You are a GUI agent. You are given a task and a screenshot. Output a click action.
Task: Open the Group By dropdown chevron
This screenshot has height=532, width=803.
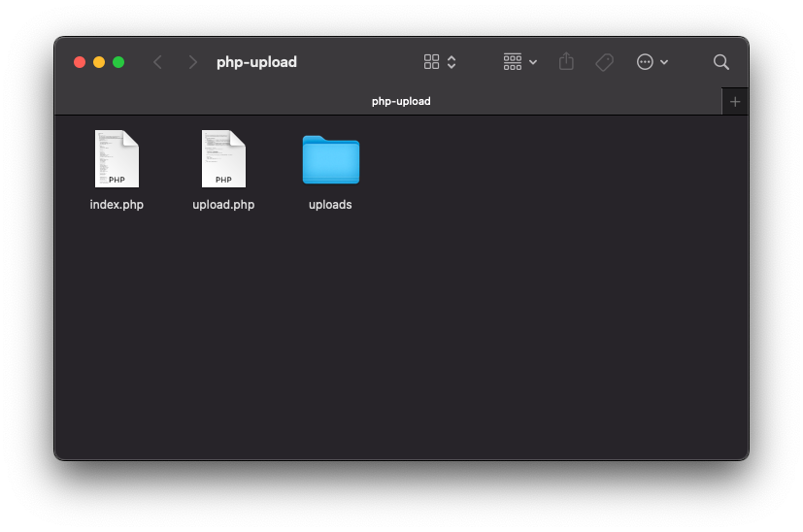(x=533, y=62)
